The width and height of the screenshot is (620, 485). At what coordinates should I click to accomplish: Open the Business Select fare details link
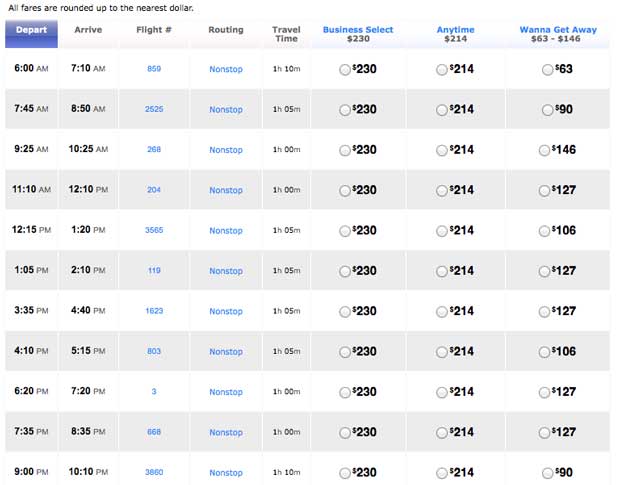358,30
